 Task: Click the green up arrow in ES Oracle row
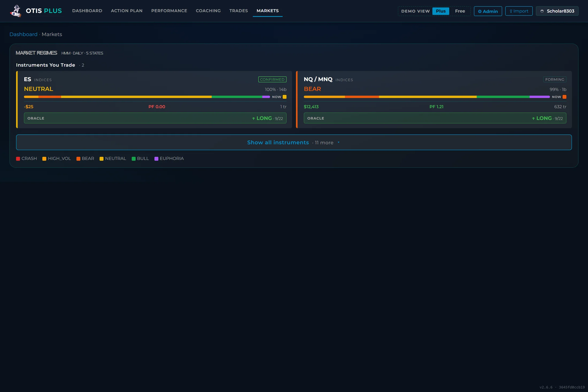[253, 118]
